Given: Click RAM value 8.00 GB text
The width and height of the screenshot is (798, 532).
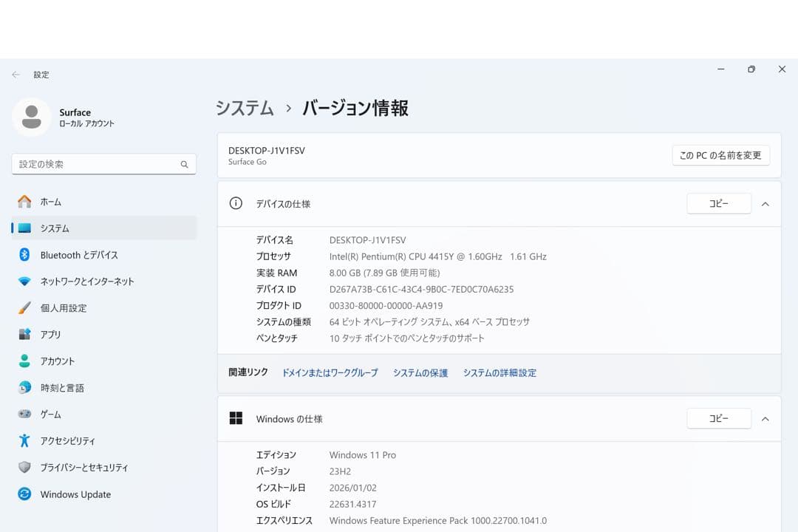Looking at the screenshot, I should tap(384, 273).
